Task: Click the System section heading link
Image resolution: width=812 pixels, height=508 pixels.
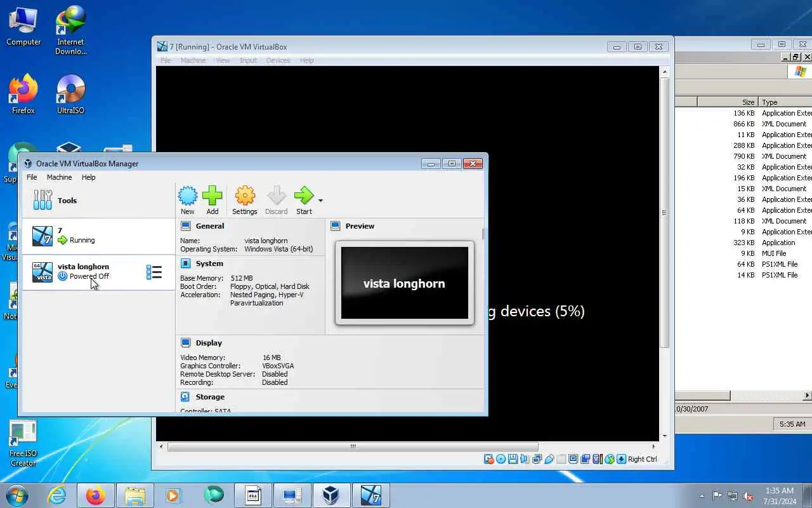Action: pyautogui.click(x=209, y=264)
